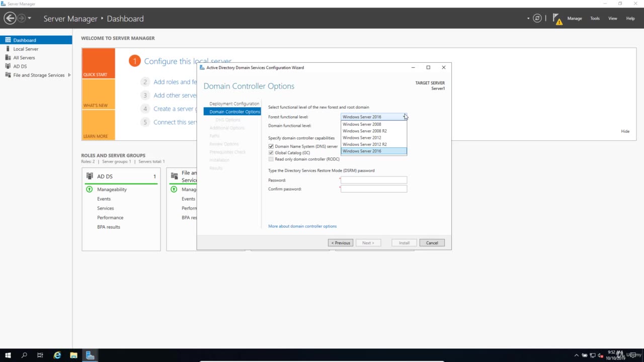
Task: Choose Windows Server 2008 R2 from the list
Action: [374, 131]
